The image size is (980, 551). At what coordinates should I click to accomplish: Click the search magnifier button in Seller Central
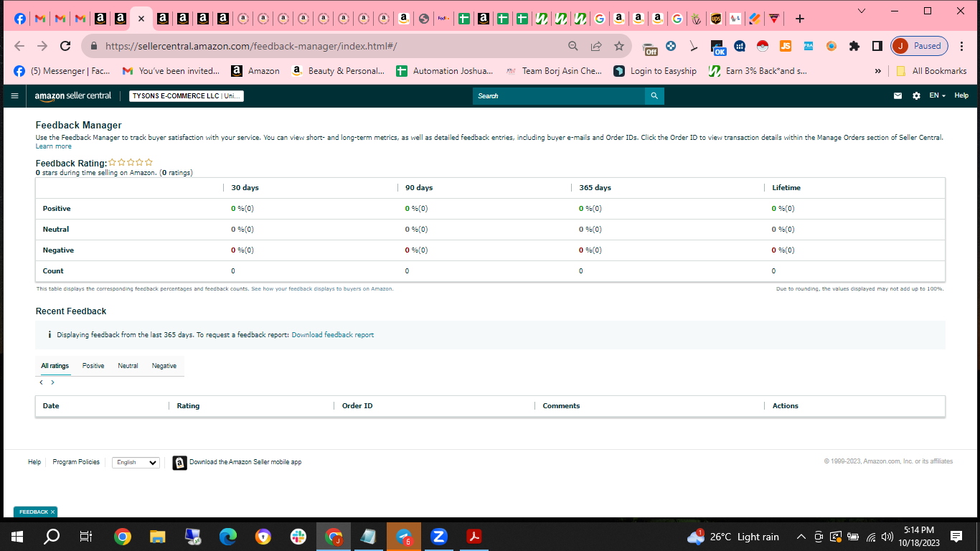tap(654, 95)
